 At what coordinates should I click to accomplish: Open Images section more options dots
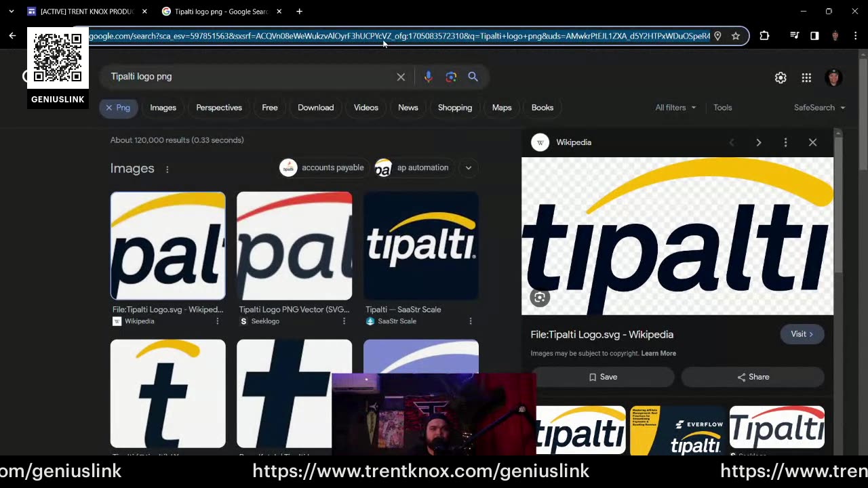(167, 169)
